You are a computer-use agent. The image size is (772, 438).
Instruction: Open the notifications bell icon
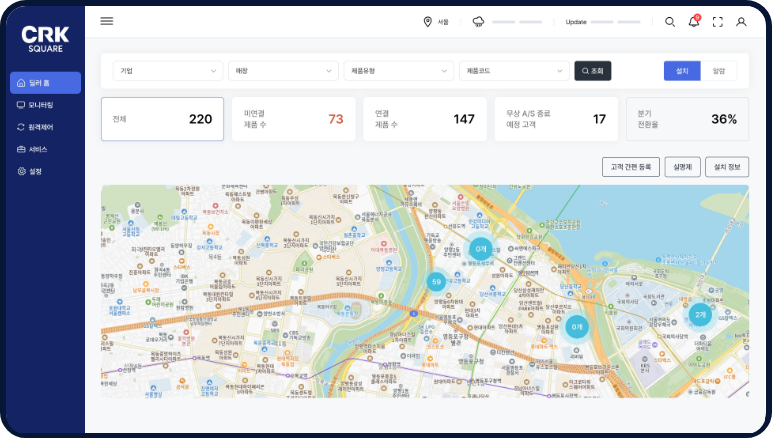pyautogui.click(x=694, y=21)
